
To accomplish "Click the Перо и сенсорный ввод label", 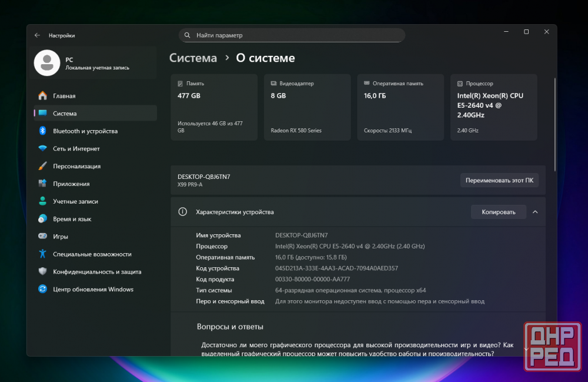I will [230, 301].
